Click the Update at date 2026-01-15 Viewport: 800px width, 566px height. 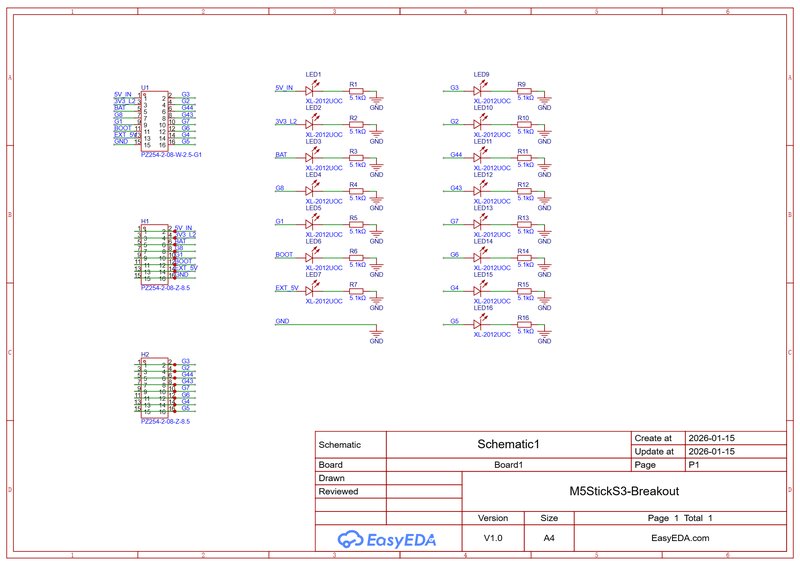[x=711, y=451]
